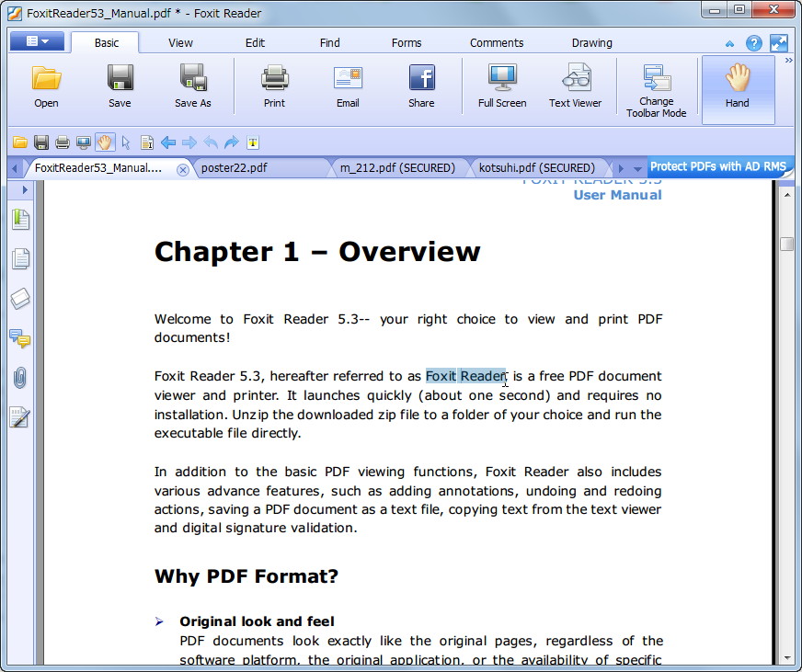Open the Bookmarks panel in the sidebar

click(20, 220)
